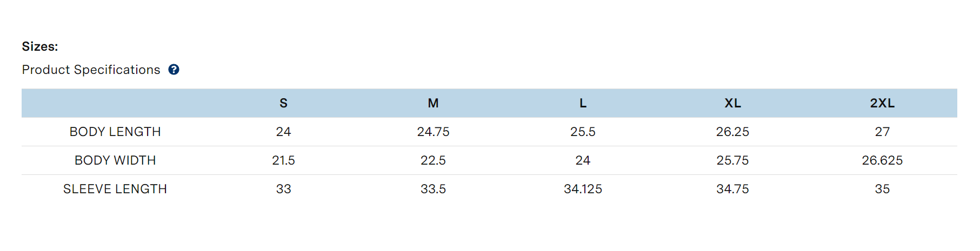Click sleeve length value 34.125
This screenshot has width=980, height=251.
(583, 189)
